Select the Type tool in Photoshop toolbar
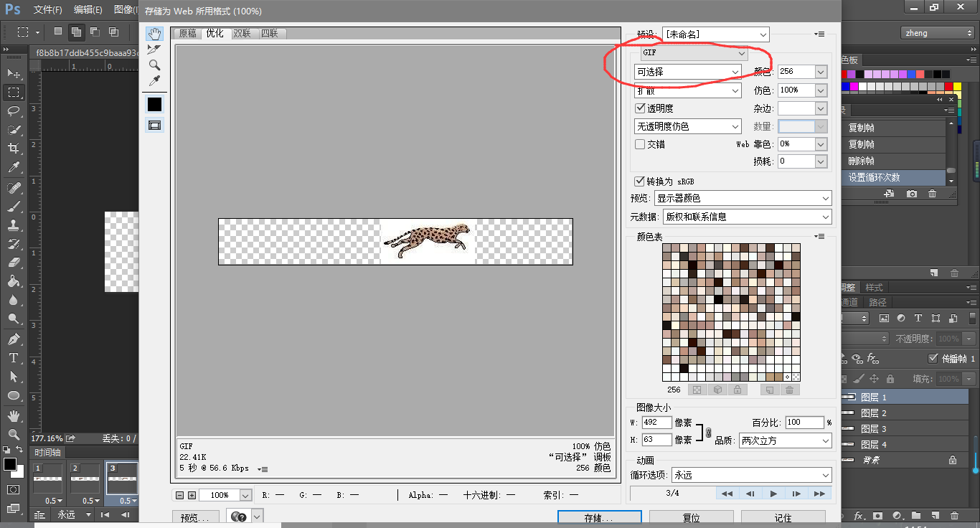Screen dimensions: 980x528 pyautogui.click(x=14, y=358)
